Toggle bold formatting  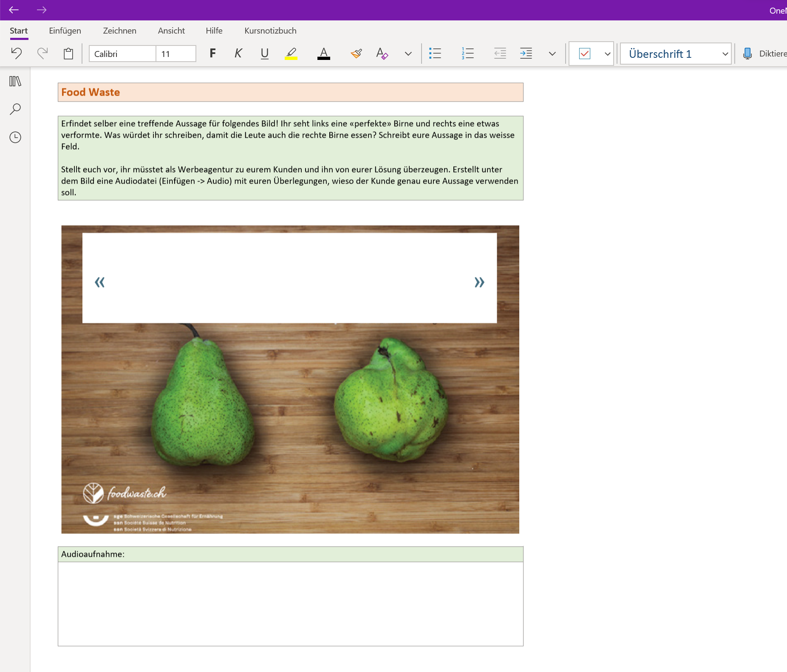point(212,54)
